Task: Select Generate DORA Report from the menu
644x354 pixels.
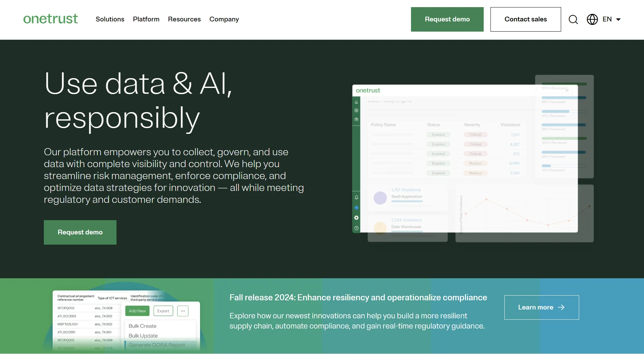Action: click(157, 344)
